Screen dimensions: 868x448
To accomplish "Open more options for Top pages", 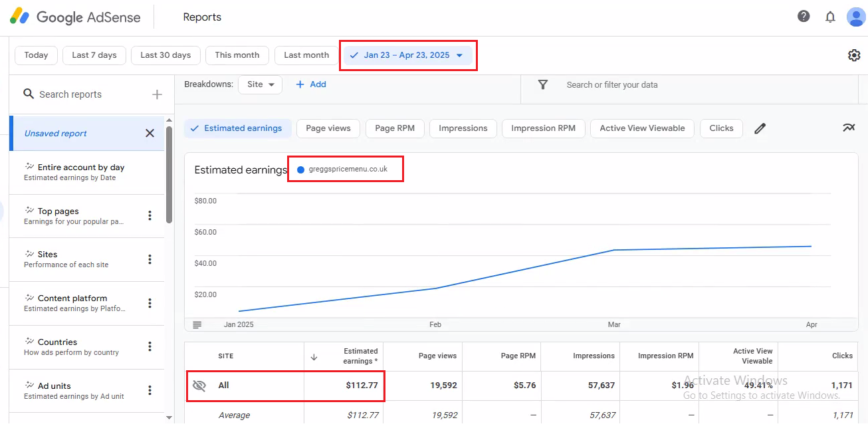I will pos(150,215).
